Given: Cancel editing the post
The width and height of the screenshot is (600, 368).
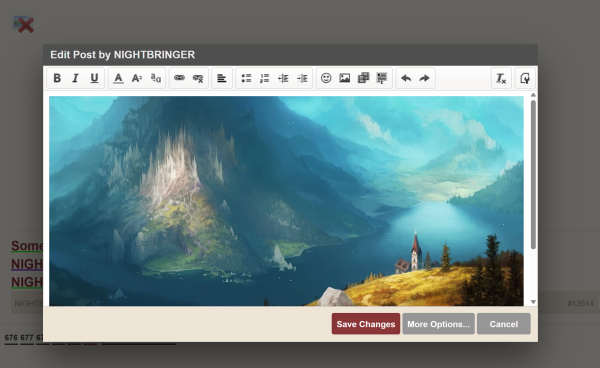Looking at the screenshot, I should click(504, 324).
